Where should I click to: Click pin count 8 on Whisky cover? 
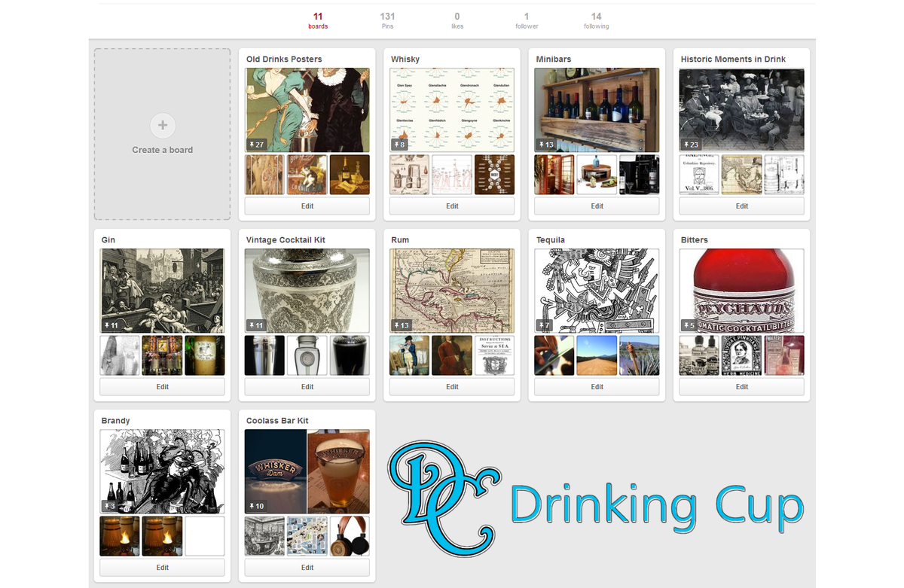click(399, 145)
